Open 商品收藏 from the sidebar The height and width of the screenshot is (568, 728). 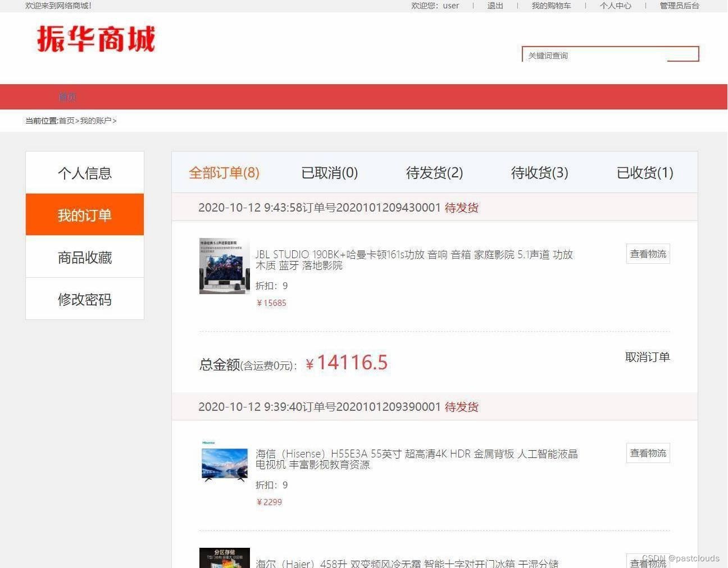tap(84, 256)
